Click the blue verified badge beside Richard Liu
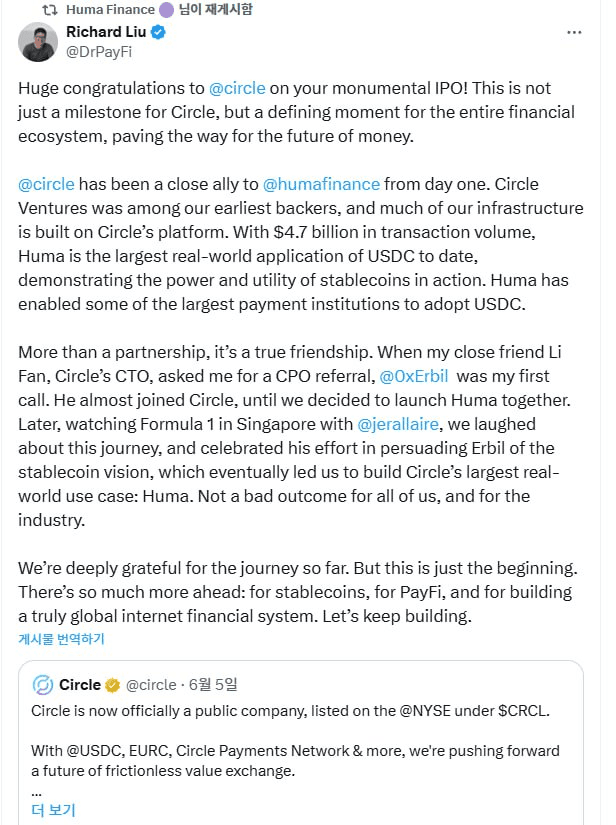 (x=158, y=33)
